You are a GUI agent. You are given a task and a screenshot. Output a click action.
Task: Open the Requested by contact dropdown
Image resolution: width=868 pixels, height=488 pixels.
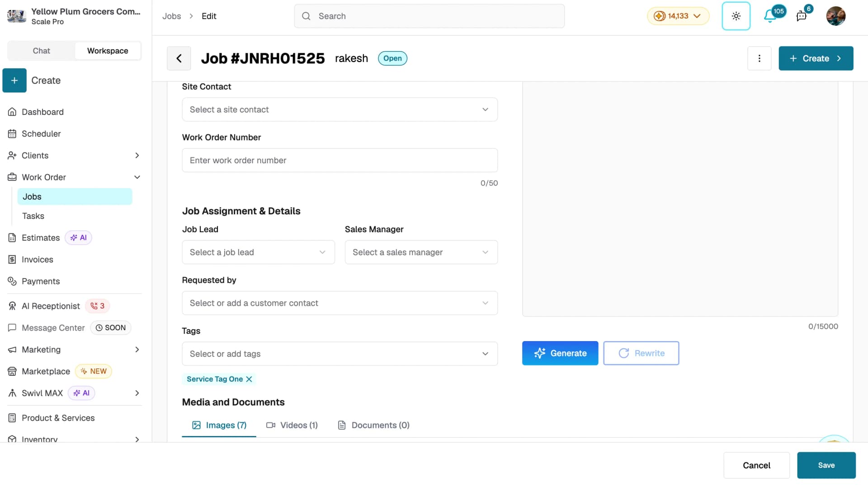pyautogui.click(x=340, y=303)
